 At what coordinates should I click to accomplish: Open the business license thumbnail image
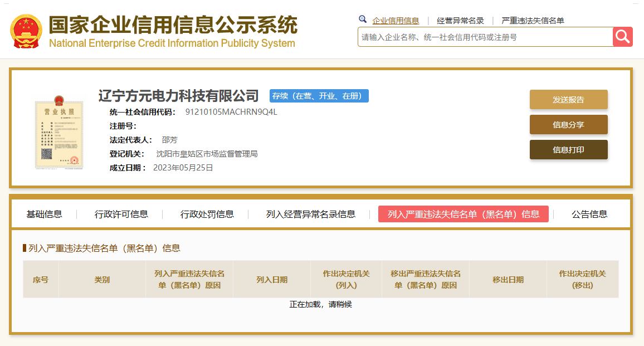coord(59,132)
